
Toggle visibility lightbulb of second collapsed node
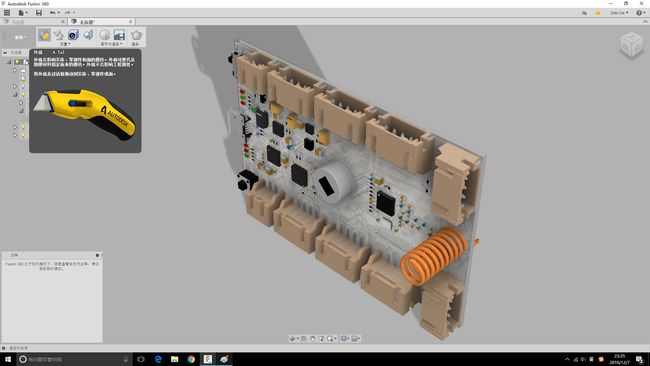23,87
